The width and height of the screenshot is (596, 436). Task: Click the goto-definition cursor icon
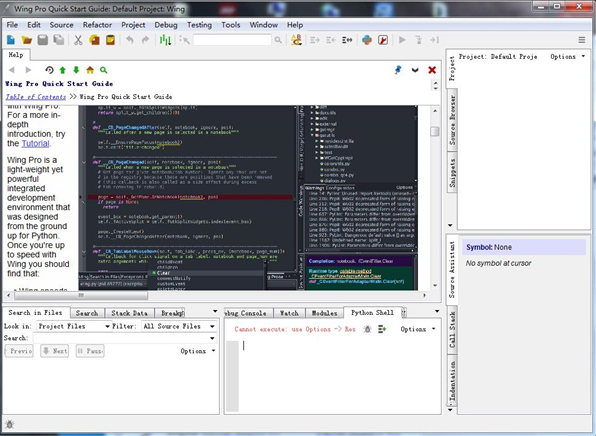pyautogui.click(x=184, y=40)
